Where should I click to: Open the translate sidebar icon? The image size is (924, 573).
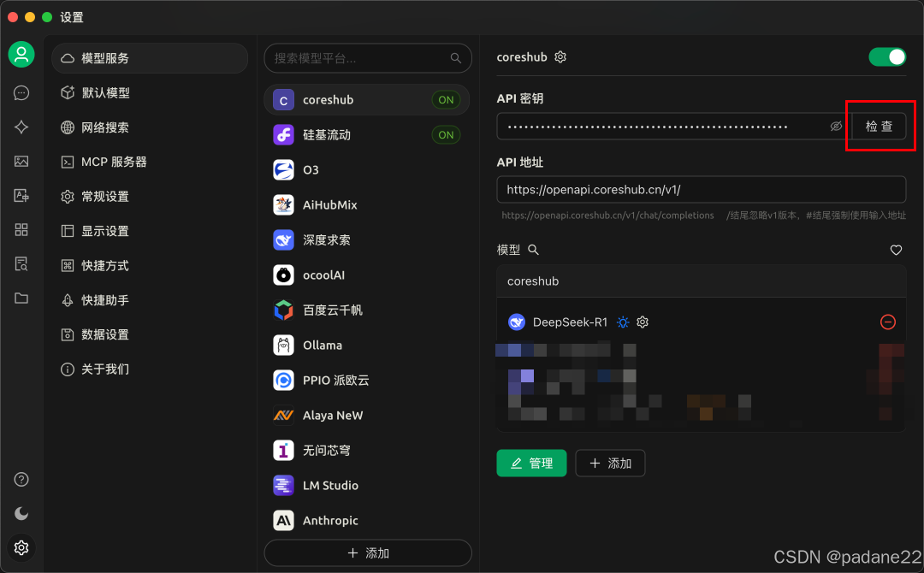coord(21,196)
